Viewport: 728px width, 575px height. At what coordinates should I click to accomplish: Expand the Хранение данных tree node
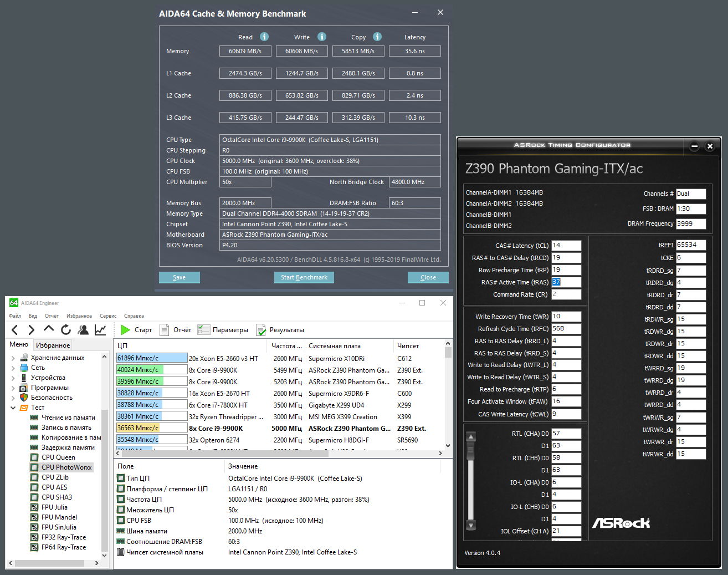pos(13,358)
